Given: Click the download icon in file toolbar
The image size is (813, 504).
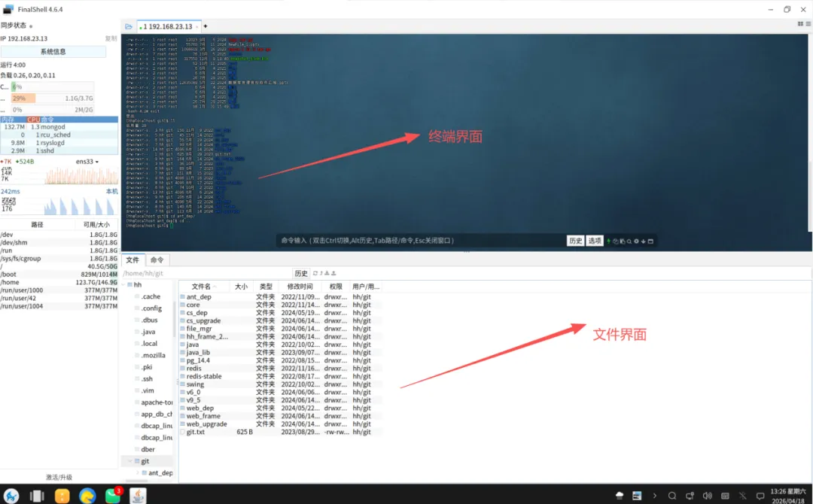Looking at the screenshot, I should click(x=327, y=273).
